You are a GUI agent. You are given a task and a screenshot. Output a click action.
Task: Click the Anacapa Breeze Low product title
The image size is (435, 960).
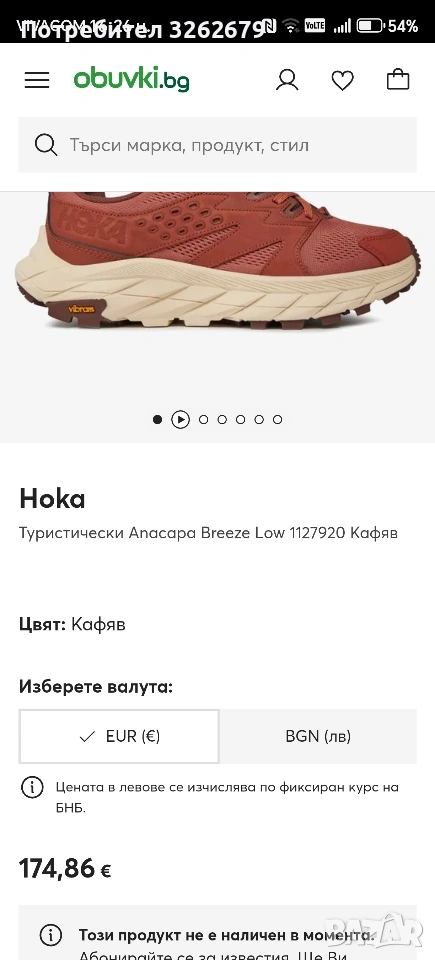[208, 533]
